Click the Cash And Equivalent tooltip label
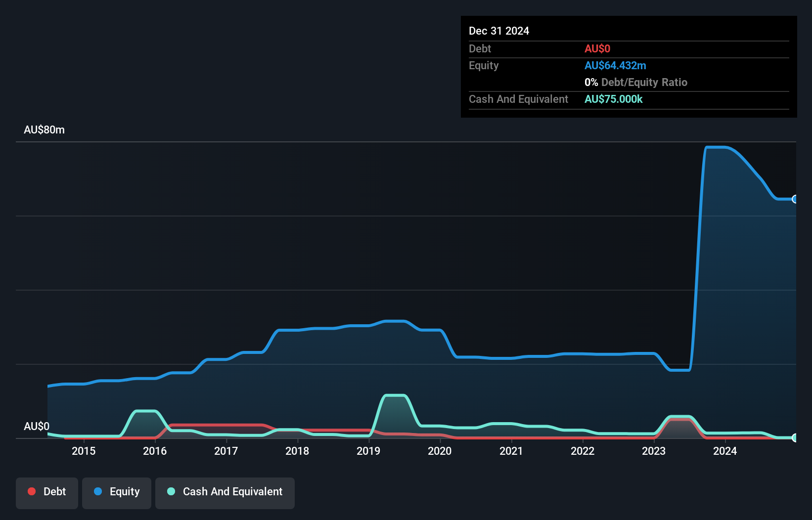This screenshot has width=812, height=520. coord(518,99)
